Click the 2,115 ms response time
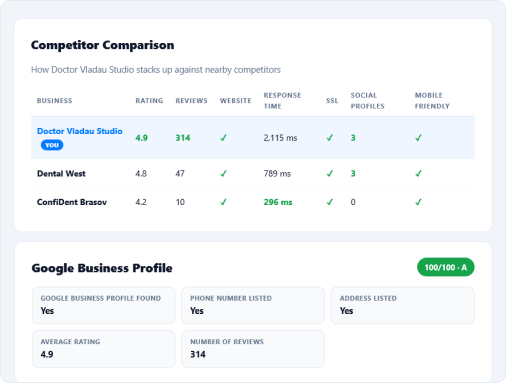This screenshot has height=383, width=506. [280, 138]
